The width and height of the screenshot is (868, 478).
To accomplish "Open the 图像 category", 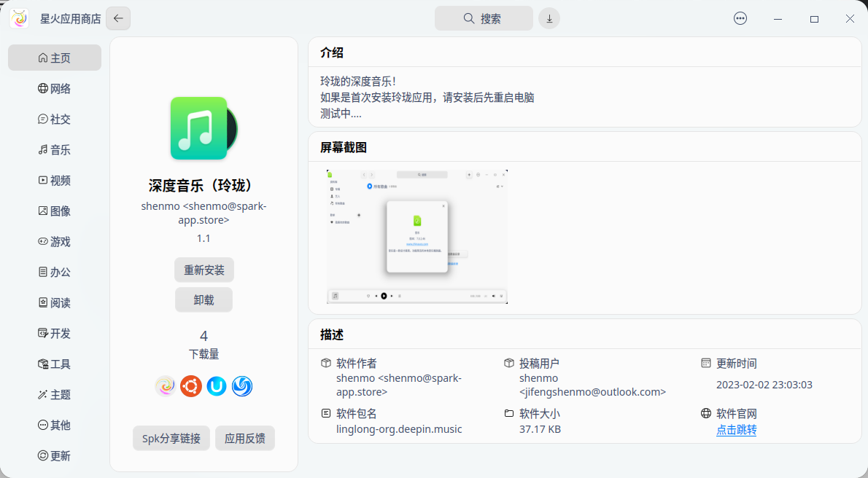I will (54, 211).
